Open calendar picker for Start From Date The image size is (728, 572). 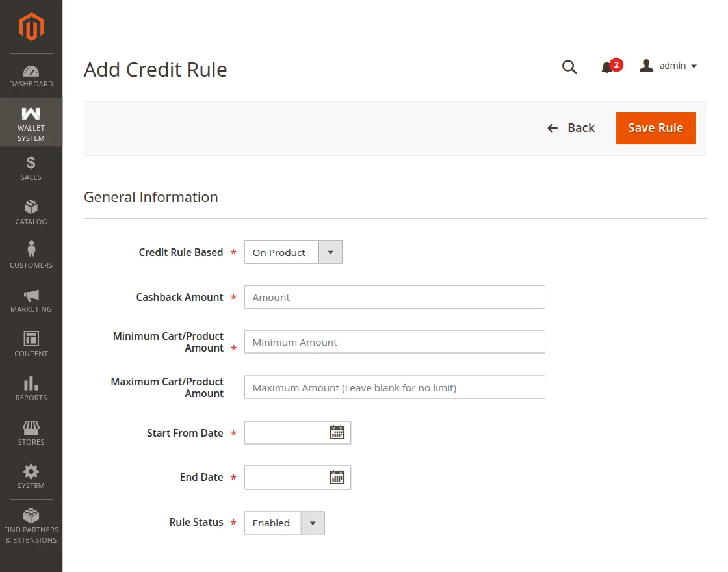337,432
